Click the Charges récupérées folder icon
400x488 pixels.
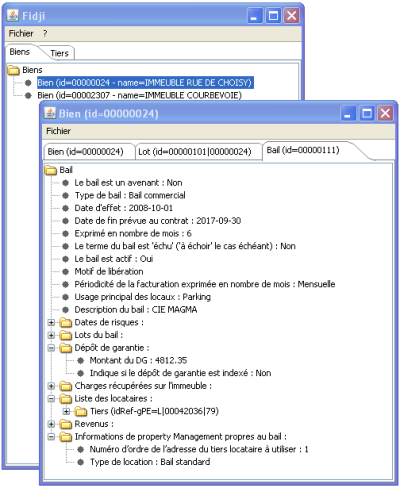coord(66,386)
